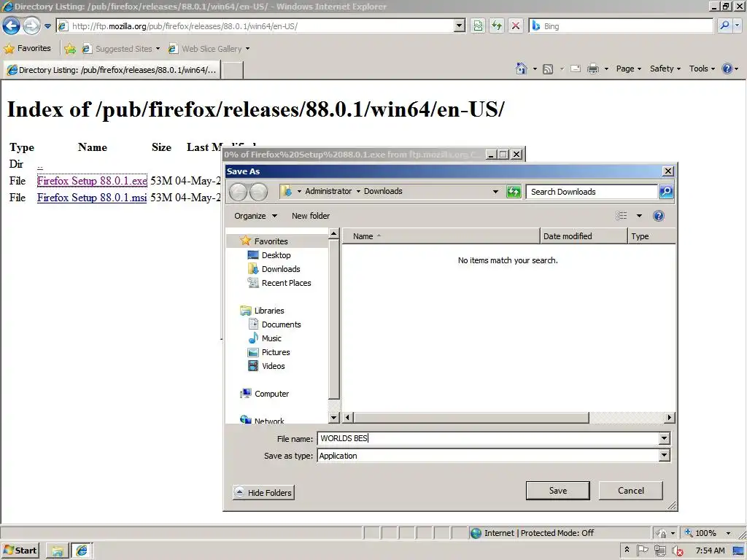Select Music library in navigation pane
This screenshot has height=560, width=747.
pos(265,338)
